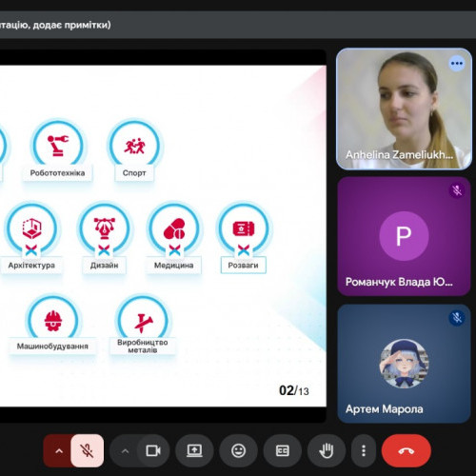Screen dimensions: 476x476
Task: Click Архітектура label on the slide
Action: pyautogui.click(x=31, y=266)
